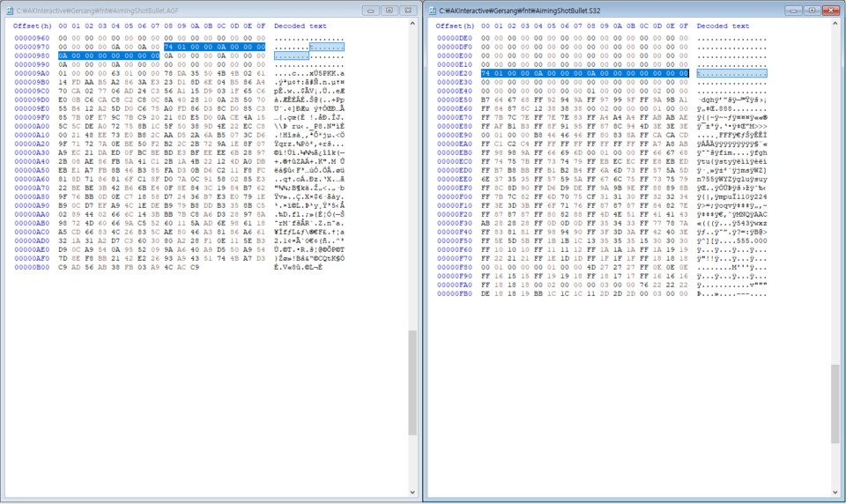The width and height of the screenshot is (846, 504).
Task: Select offset row 00000970
Action: [31, 47]
